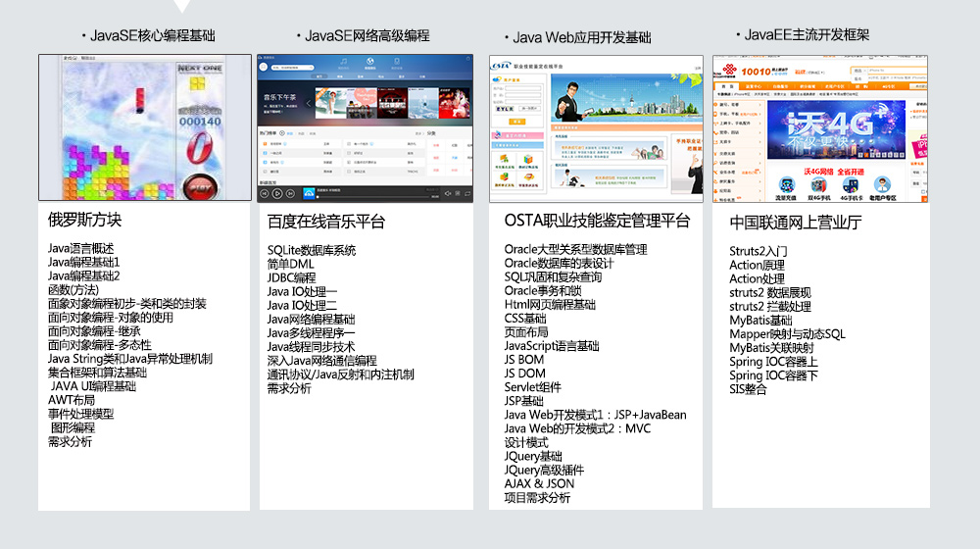This screenshot has width=980, height=549.
Task: Click the JavaScript语言基础 topic
Action: click(552, 345)
